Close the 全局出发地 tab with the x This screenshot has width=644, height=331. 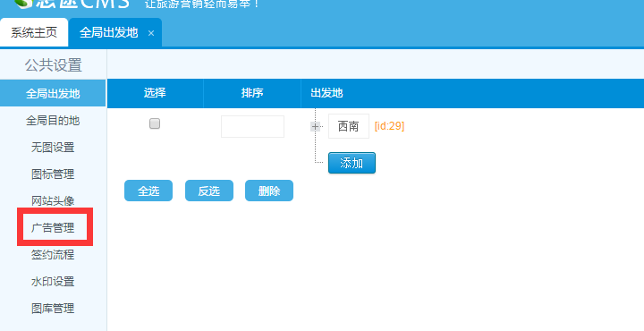[x=151, y=33]
